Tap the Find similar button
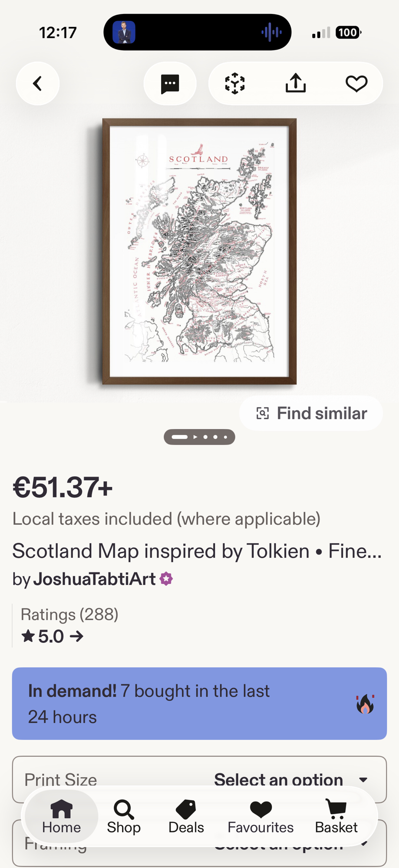This screenshot has width=399, height=868. [x=311, y=413]
